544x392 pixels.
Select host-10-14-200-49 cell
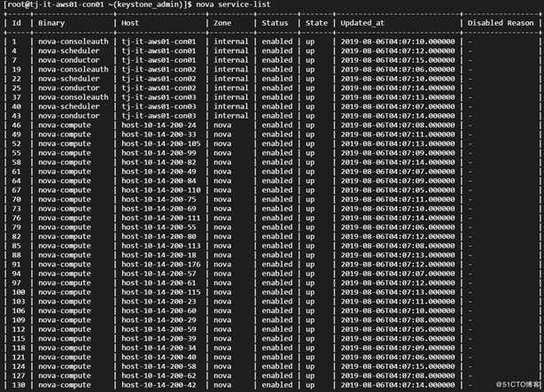[x=159, y=172]
